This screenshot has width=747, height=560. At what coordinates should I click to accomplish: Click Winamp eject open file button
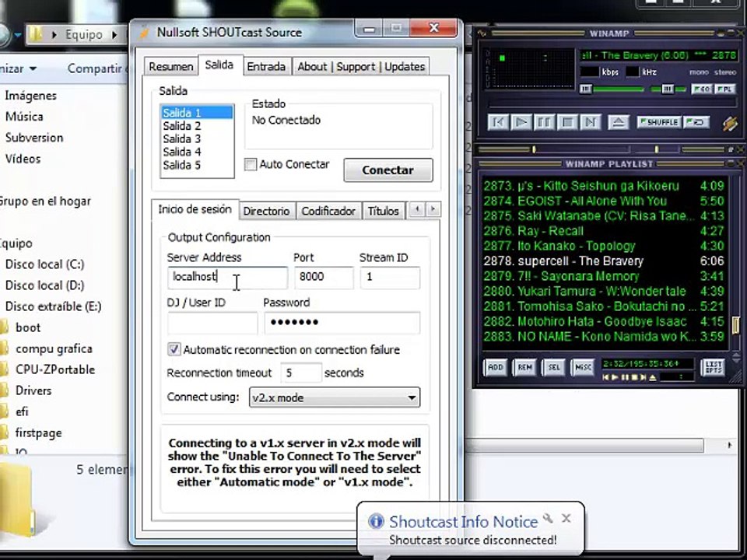point(619,122)
